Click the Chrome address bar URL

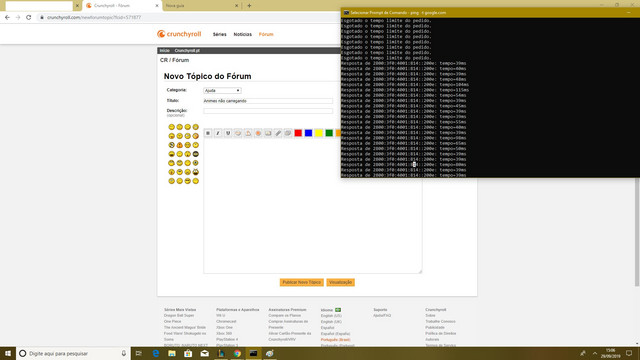(x=94, y=18)
